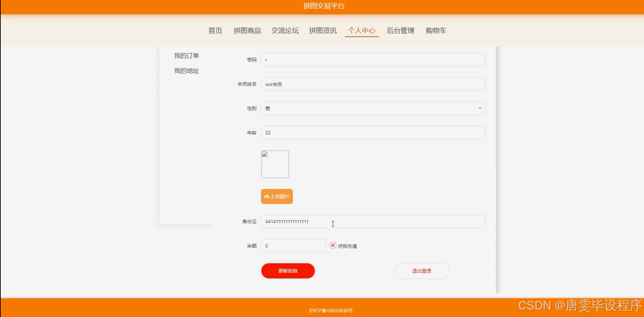Click into the 身份证 ID number field
Image resolution: width=644 pixels, height=317 pixels.
tap(373, 222)
